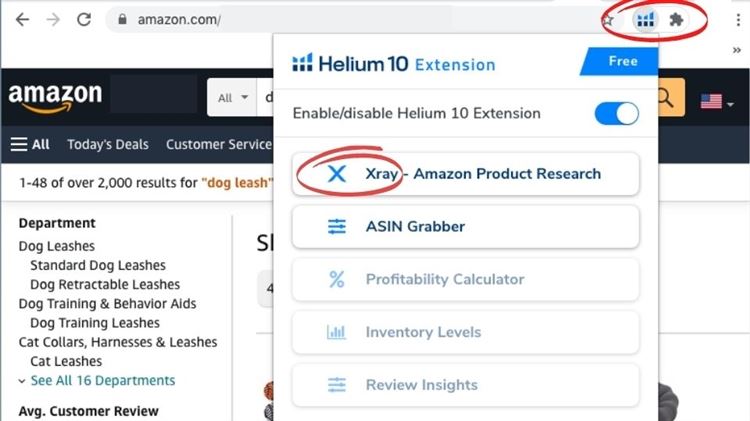Image resolution: width=750 pixels, height=421 pixels.
Task: Click the browser reload icon
Action: pyautogui.click(x=84, y=19)
